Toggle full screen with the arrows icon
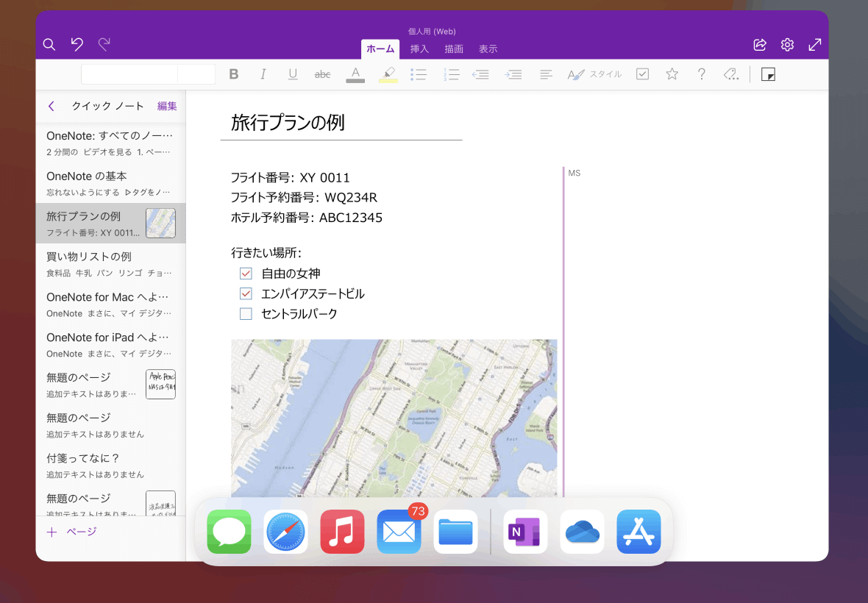The image size is (868, 603). 815,45
